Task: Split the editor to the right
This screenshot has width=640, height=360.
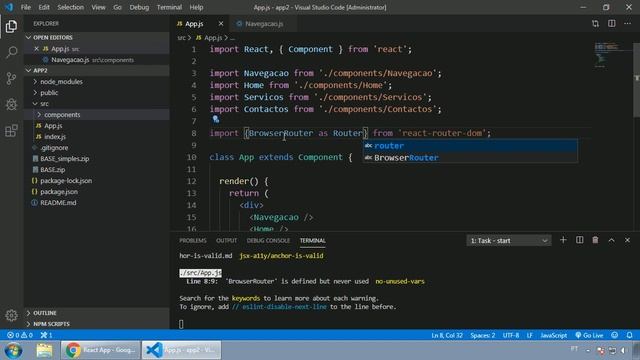Action: 611,24
